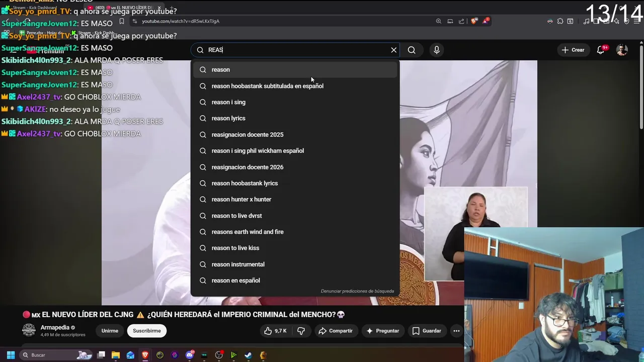This screenshot has width=644, height=362.
Task: Click the browser share page icon
Action: [461, 21]
